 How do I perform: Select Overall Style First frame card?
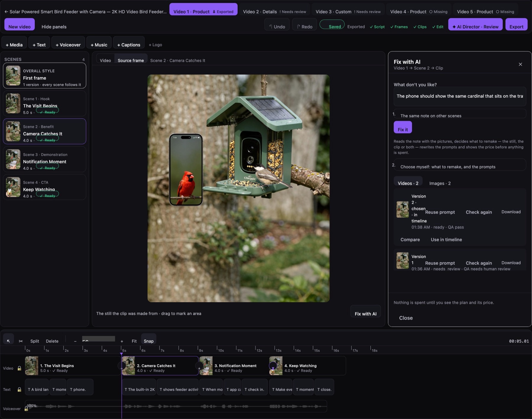(45, 75)
